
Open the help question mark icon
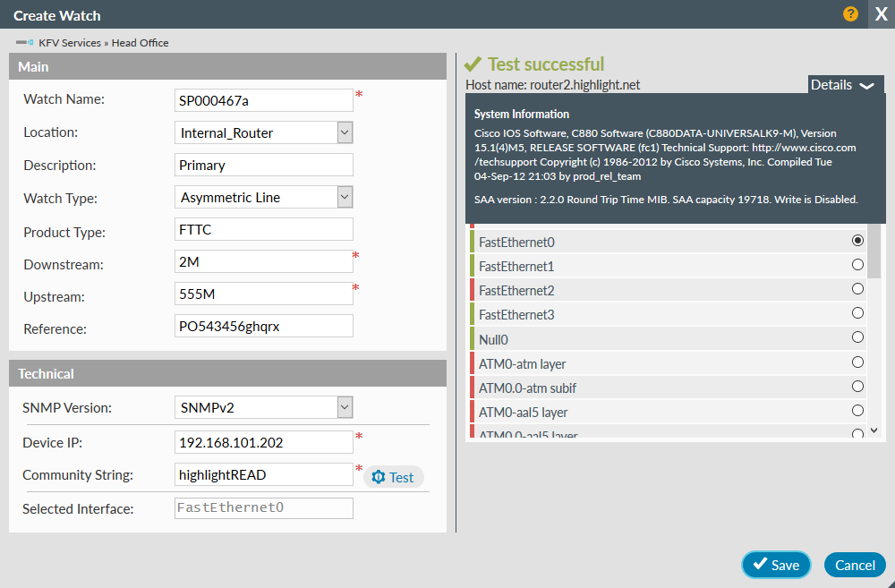[849, 14]
